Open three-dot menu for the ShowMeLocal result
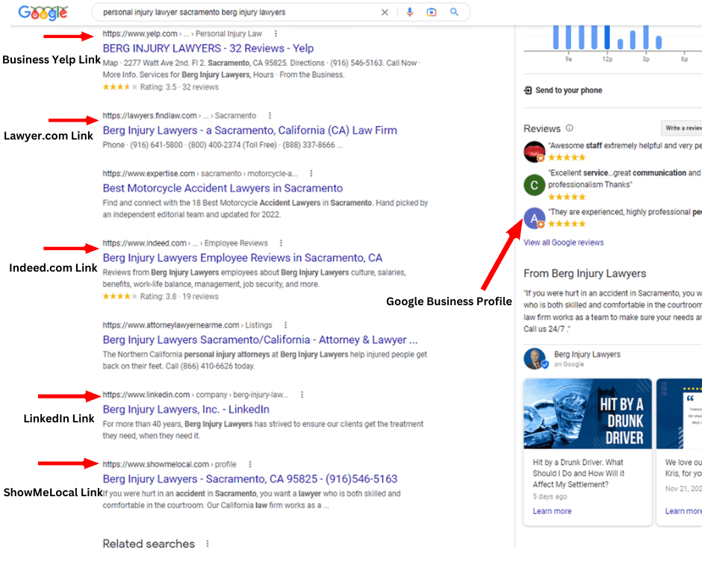 point(250,464)
